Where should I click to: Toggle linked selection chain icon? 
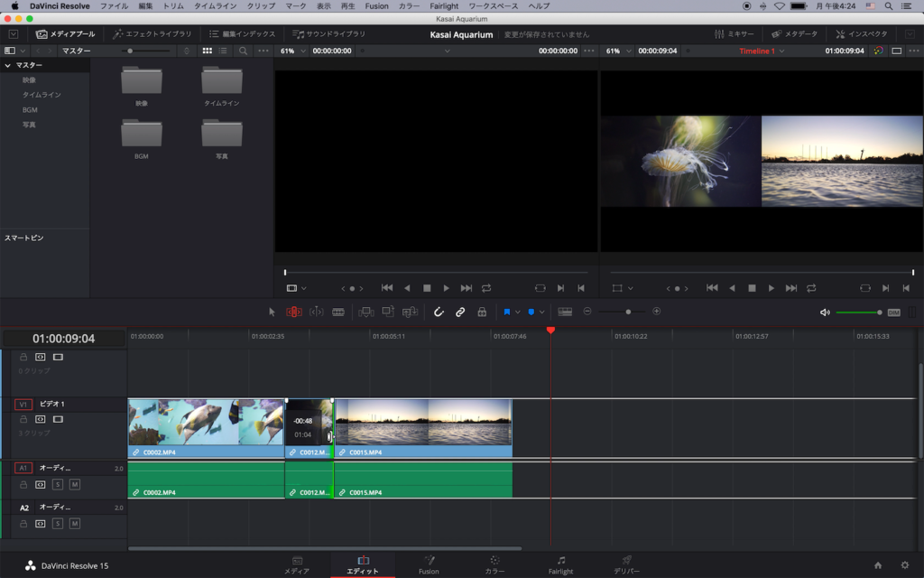point(460,312)
